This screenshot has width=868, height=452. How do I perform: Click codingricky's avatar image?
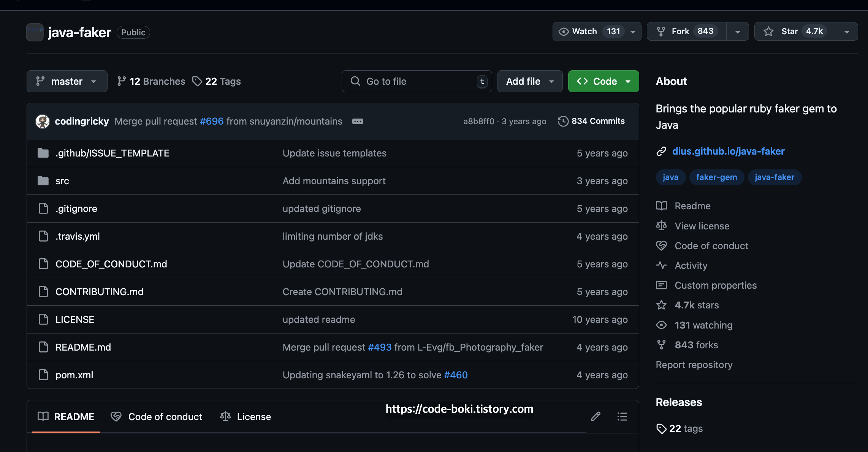tap(43, 121)
